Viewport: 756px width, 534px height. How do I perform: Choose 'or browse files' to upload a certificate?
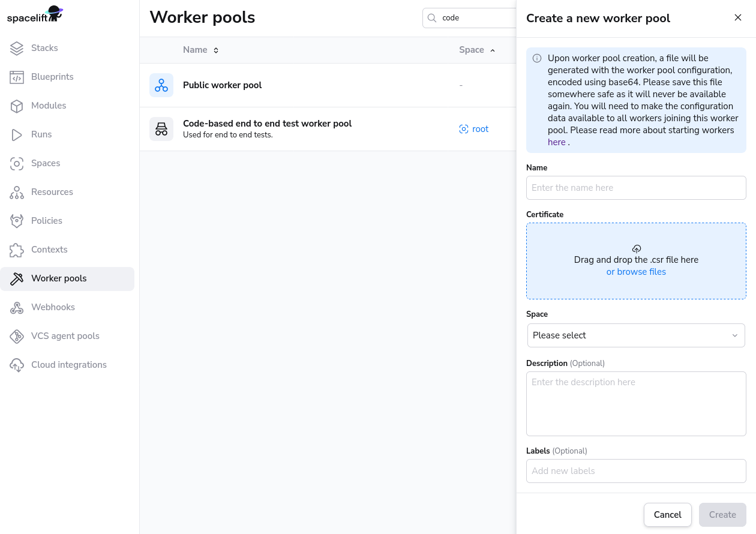[x=636, y=272]
